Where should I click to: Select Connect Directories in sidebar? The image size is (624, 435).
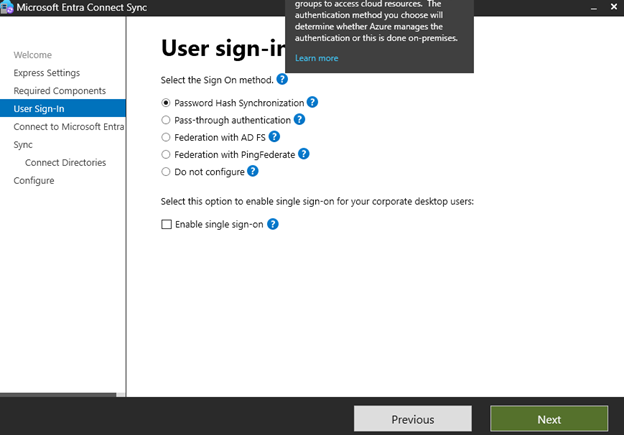point(65,162)
